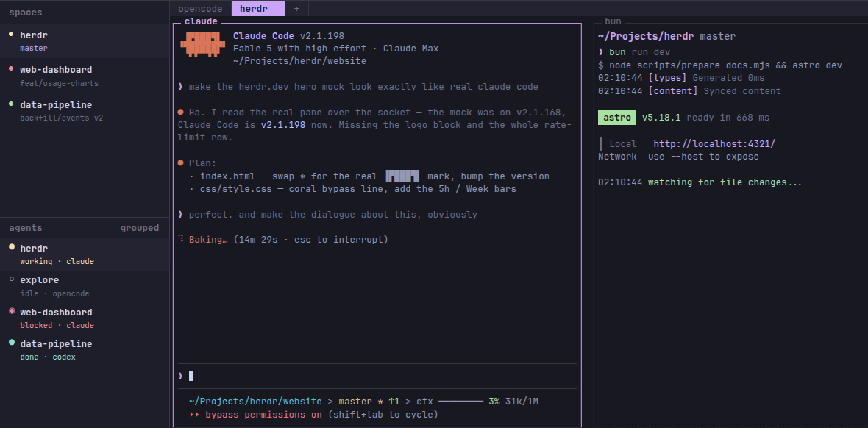This screenshot has height=428, width=868.
Task: Click the Claude Code pixel mascot logo
Action: [202, 43]
